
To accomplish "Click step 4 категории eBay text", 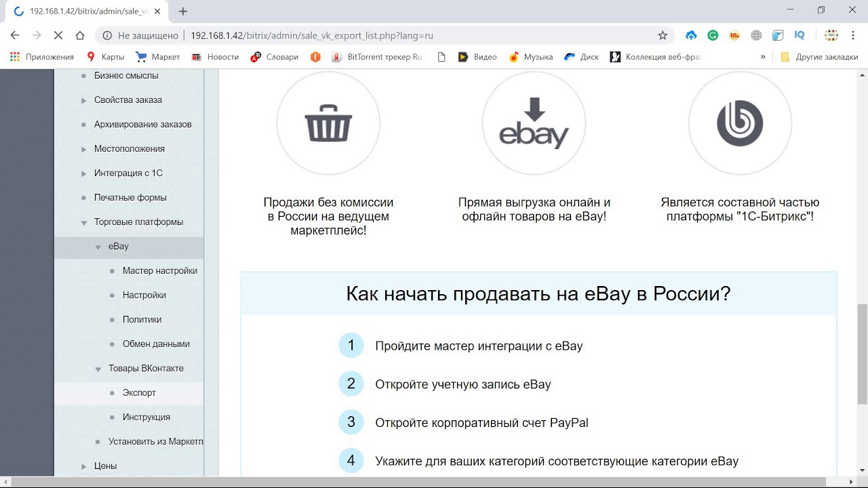I will [557, 461].
